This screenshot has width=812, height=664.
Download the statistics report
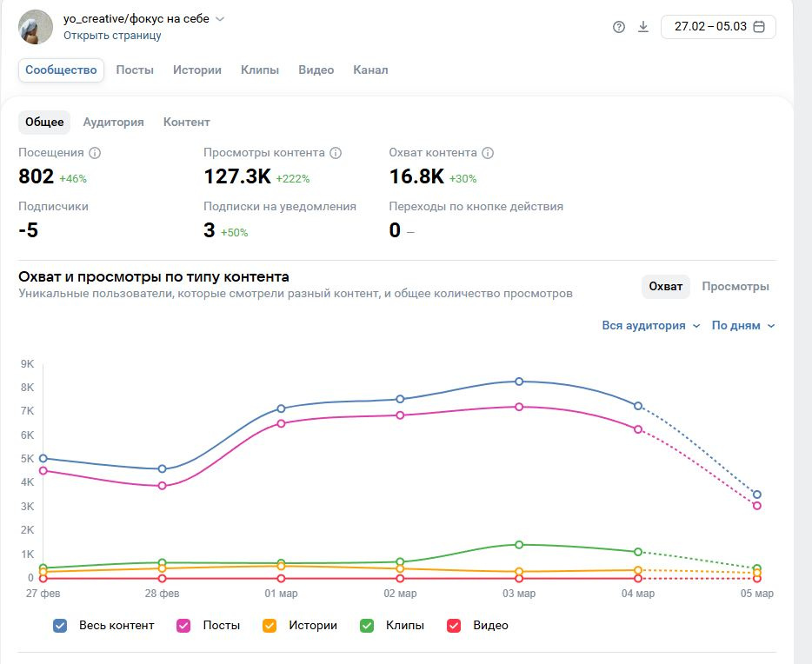tap(643, 27)
